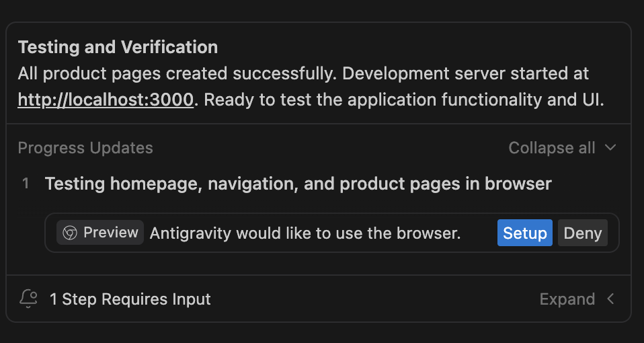Viewport: 644px width, 343px height.
Task: Click the Expand label text
Action: [567, 299]
